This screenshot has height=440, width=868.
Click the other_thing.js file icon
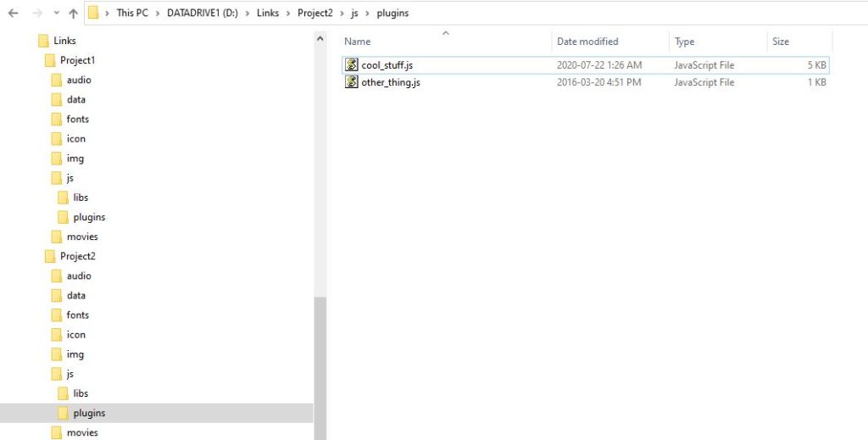coord(351,82)
